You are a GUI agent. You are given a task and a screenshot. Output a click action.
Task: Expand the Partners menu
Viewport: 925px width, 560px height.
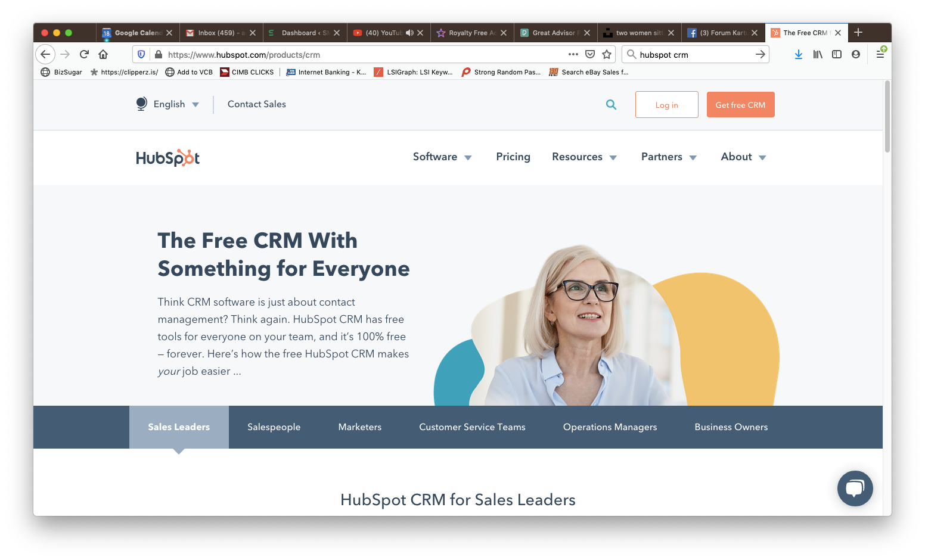pyautogui.click(x=669, y=157)
